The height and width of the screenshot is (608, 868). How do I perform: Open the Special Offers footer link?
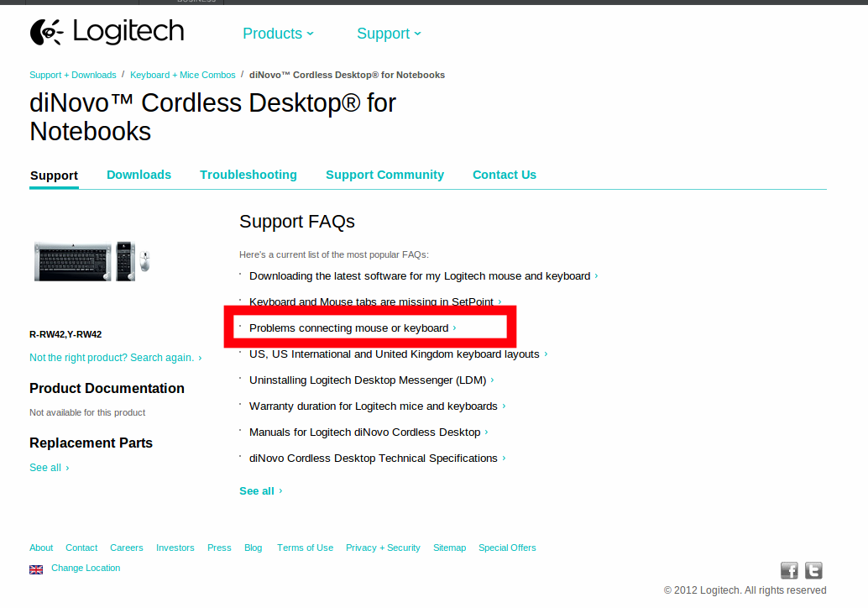point(507,548)
